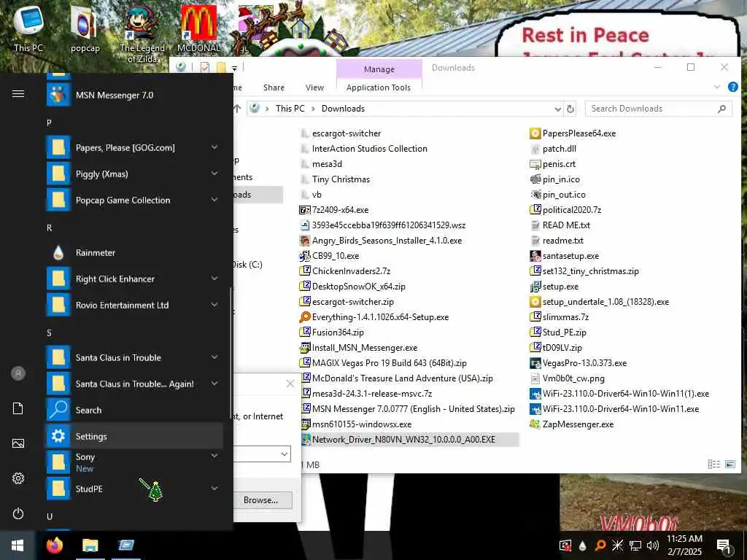Expand Popcap Game Collection folder
747x560 pixels.
215,200
